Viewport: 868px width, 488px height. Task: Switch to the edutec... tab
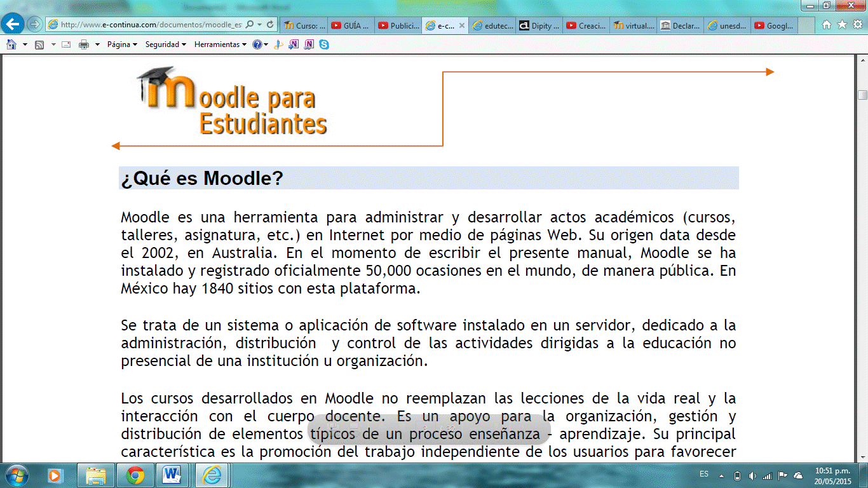(492, 26)
